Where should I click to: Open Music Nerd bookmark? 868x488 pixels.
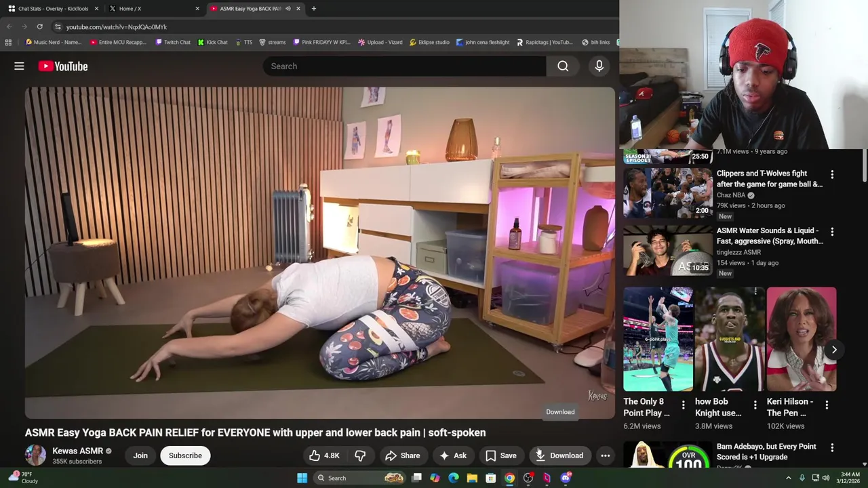pyautogui.click(x=53, y=42)
